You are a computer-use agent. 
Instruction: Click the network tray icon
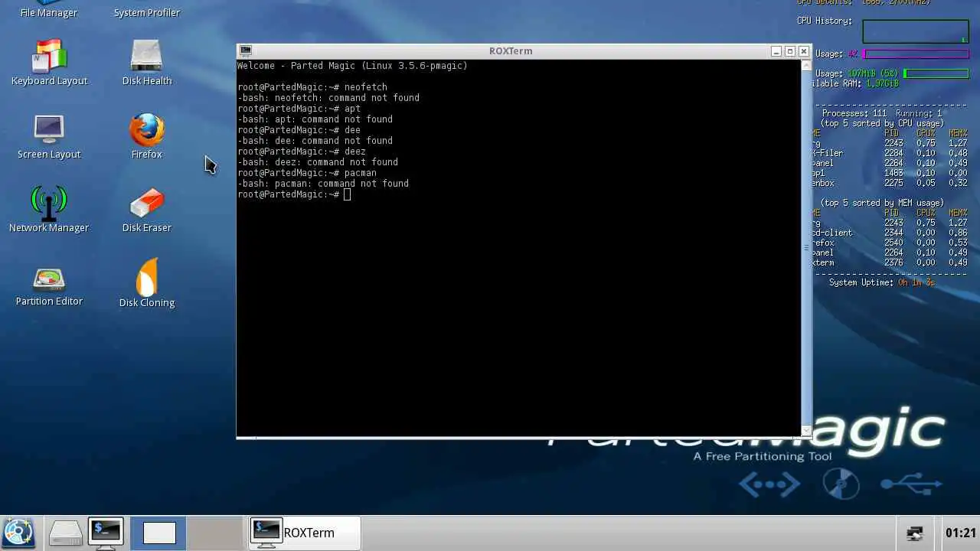915,533
